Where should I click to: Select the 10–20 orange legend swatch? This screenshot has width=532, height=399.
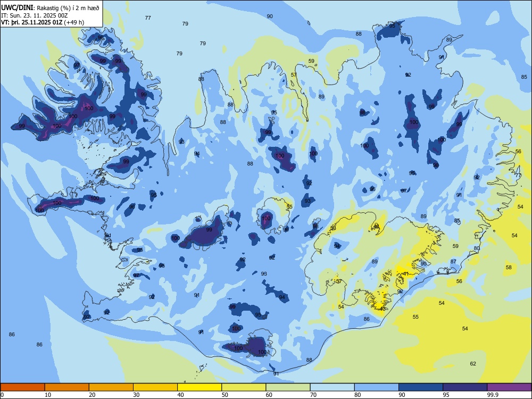point(67,387)
